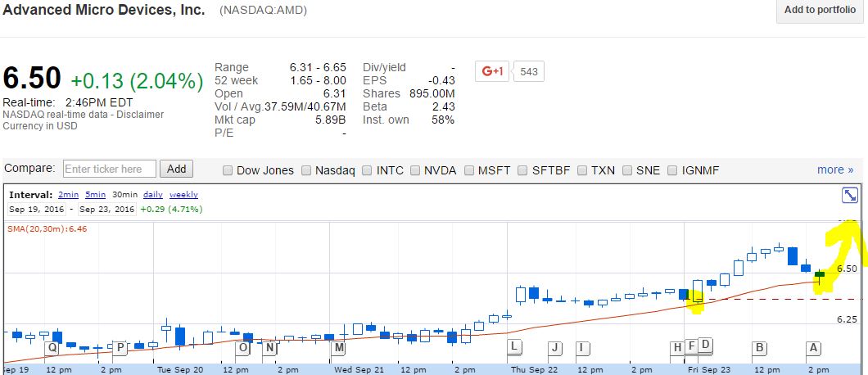The width and height of the screenshot is (868, 375).
Task: Check the NVDA comparison box
Action: [x=415, y=170]
